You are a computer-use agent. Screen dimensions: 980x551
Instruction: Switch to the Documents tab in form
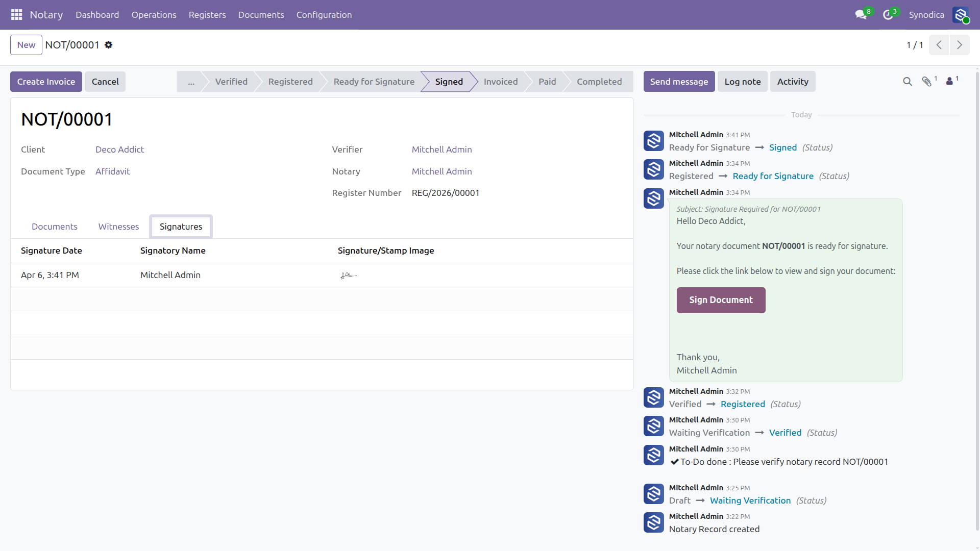55,227
